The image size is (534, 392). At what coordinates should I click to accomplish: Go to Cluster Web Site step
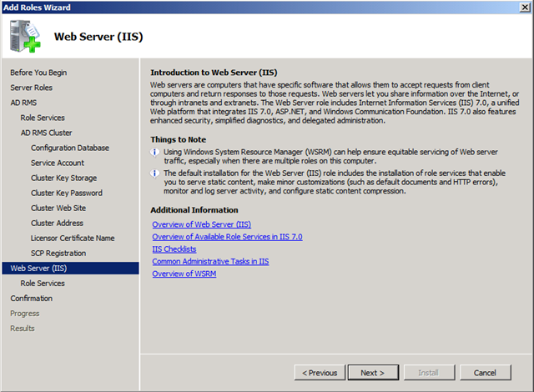click(58, 208)
